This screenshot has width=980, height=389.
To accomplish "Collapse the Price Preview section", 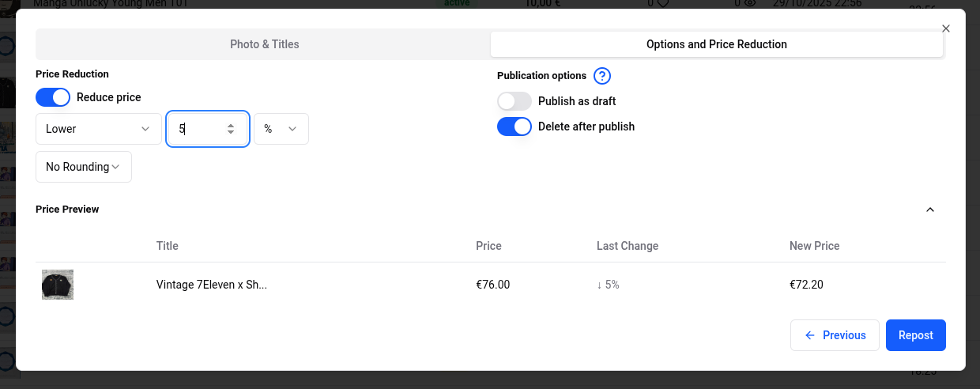I will pos(930,210).
